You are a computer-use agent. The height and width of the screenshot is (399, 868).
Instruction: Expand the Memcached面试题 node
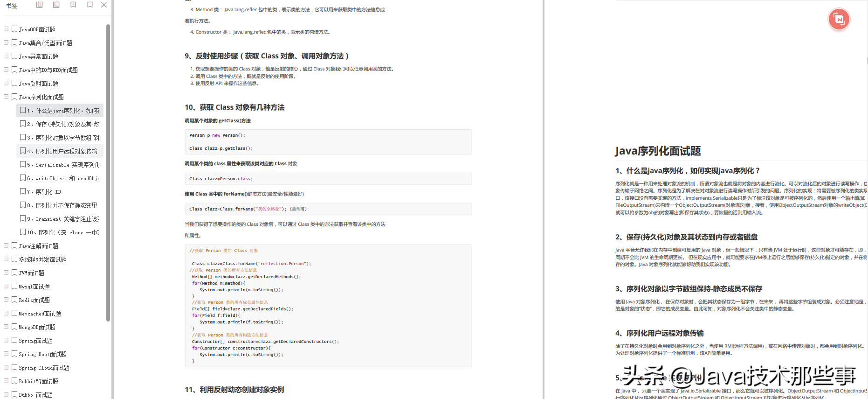(x=6, y=313)
